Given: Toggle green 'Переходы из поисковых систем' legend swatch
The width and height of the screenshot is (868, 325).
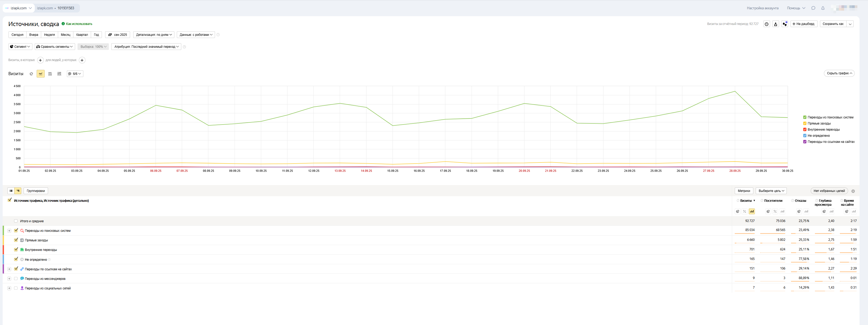Looking at the screenshot, I should (805, 117).
